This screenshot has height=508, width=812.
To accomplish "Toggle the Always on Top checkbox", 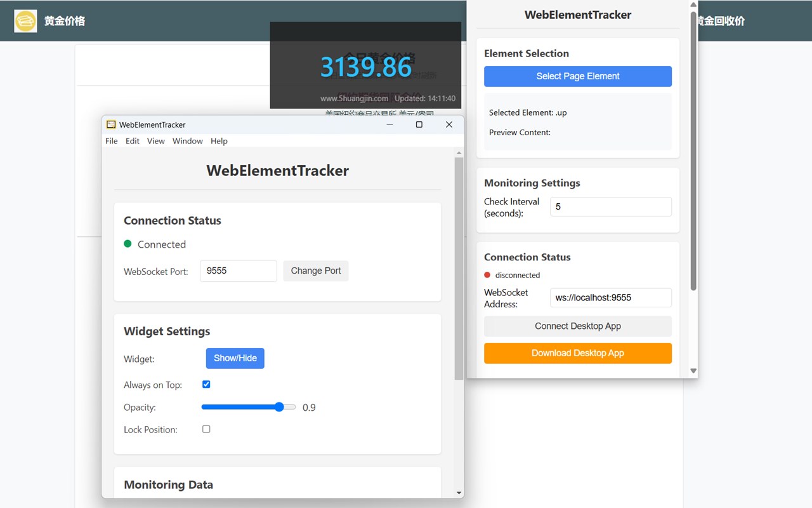I will click(x=206, y=384).
